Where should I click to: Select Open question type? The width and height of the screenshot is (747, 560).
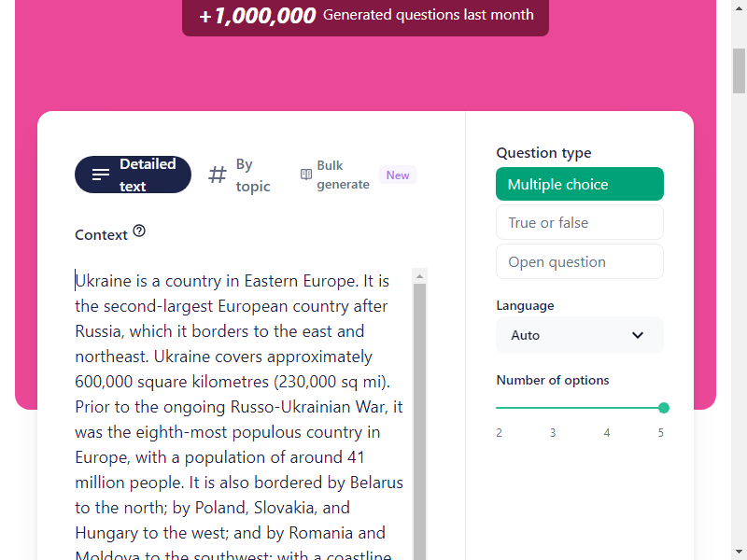coord(579,261)
